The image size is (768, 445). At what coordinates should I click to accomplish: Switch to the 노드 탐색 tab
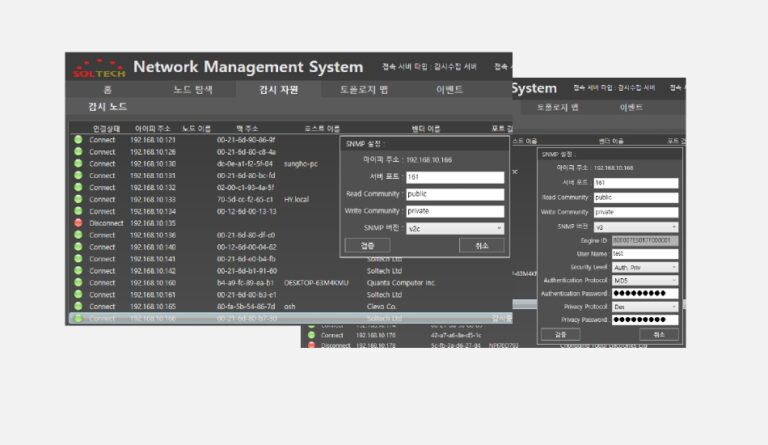pyautogui.click(x=193, y=90)
